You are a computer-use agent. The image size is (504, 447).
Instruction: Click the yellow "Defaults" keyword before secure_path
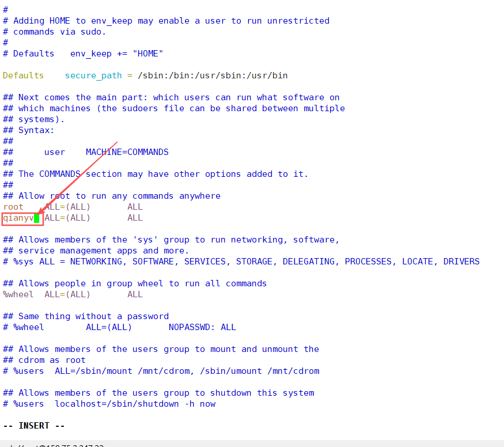23,75
